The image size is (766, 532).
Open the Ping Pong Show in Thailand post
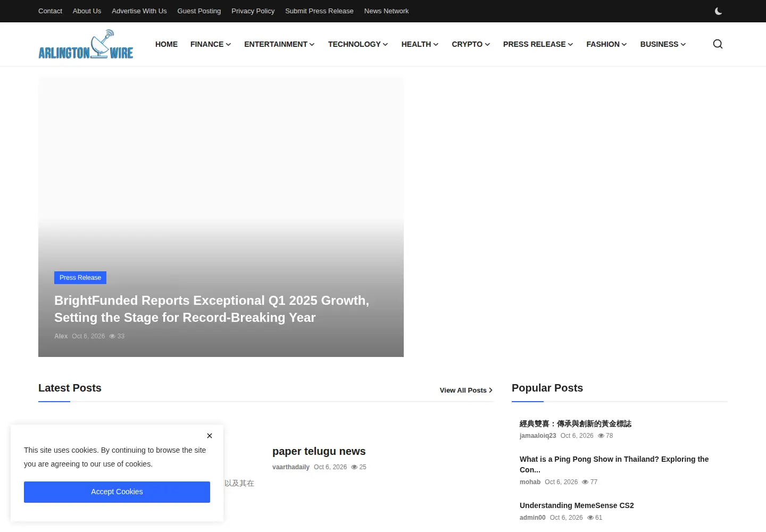614,464
